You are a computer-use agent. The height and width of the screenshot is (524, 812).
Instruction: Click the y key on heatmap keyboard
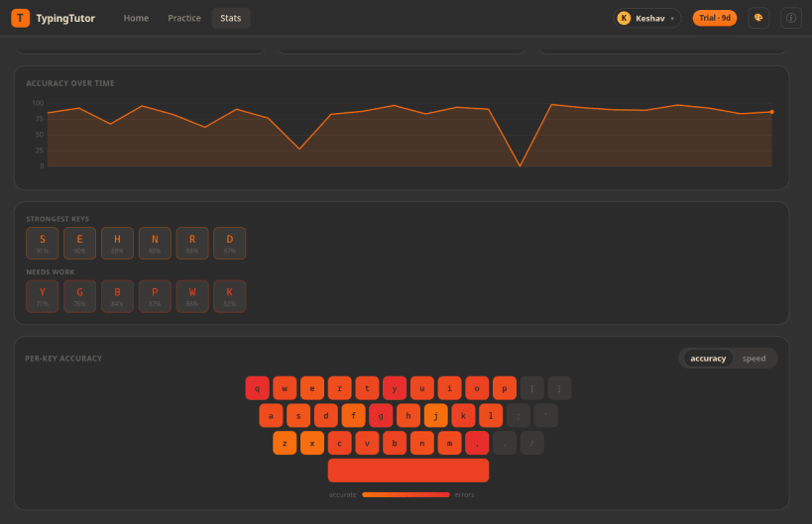pyautogui.click(x=395, y=388)
